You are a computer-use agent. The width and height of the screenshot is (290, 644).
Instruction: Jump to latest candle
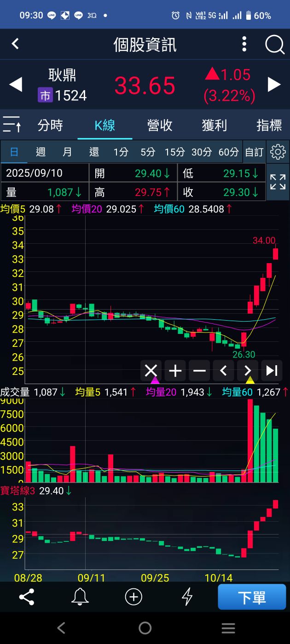[x=272, y=371]
